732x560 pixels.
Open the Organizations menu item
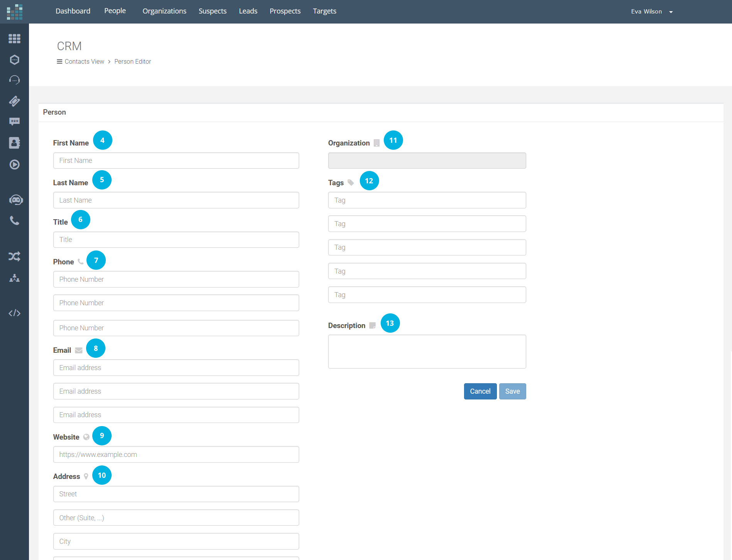pyautogui.click(x=164, y=11)
